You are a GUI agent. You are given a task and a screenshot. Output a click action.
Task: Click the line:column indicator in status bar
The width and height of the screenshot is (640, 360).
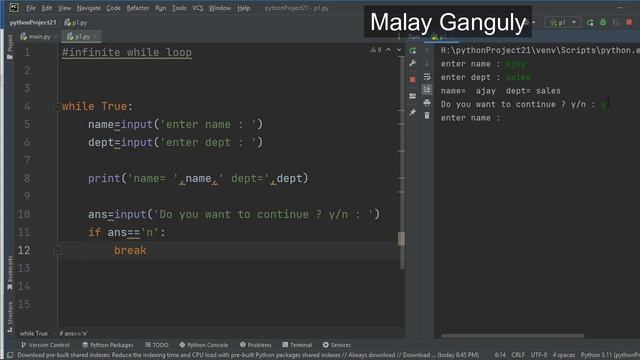[500, 355]
